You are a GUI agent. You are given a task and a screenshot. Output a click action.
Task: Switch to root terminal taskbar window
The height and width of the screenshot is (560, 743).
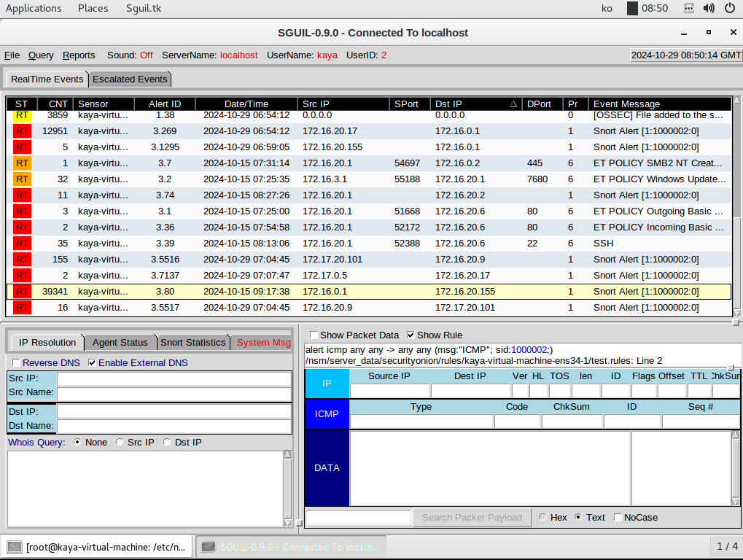pos(97,547)
